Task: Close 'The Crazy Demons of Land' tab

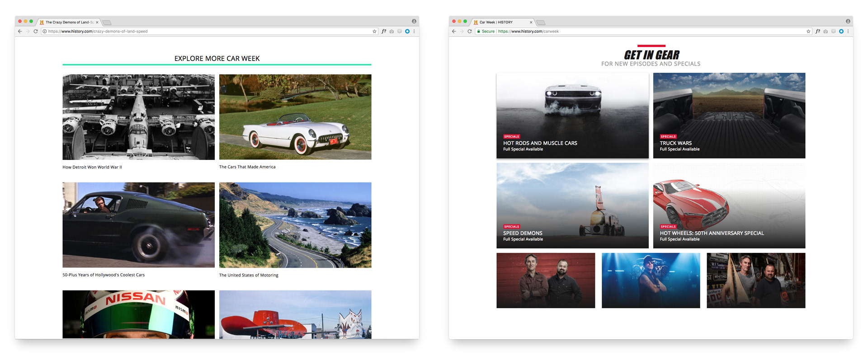Action: (97, 22)
